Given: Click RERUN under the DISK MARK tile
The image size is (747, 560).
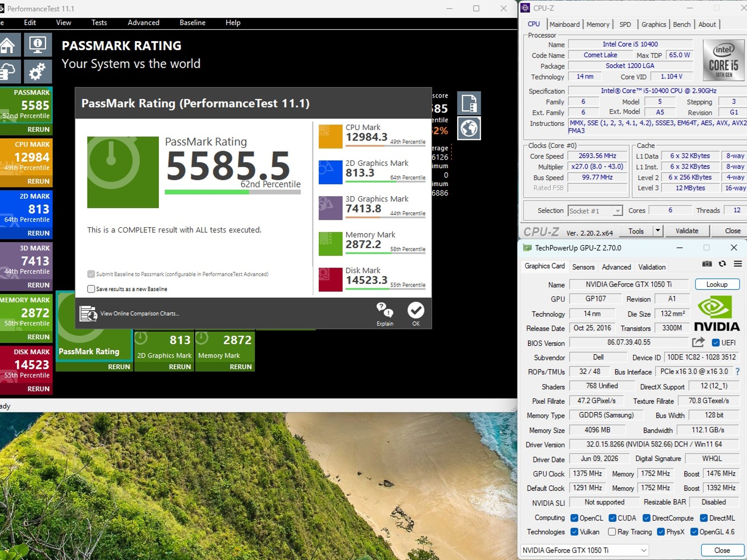Looking at the screenshot, I should point(38,389).
